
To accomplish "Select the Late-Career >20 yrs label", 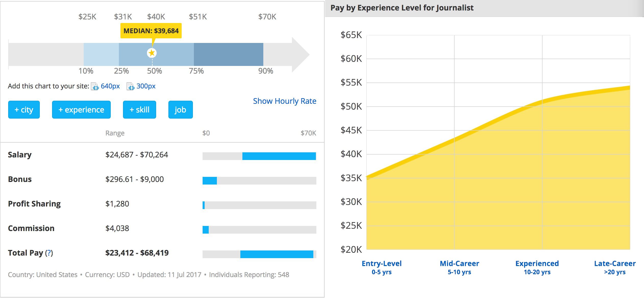I will pyautogui.click(x=615, y=267).
